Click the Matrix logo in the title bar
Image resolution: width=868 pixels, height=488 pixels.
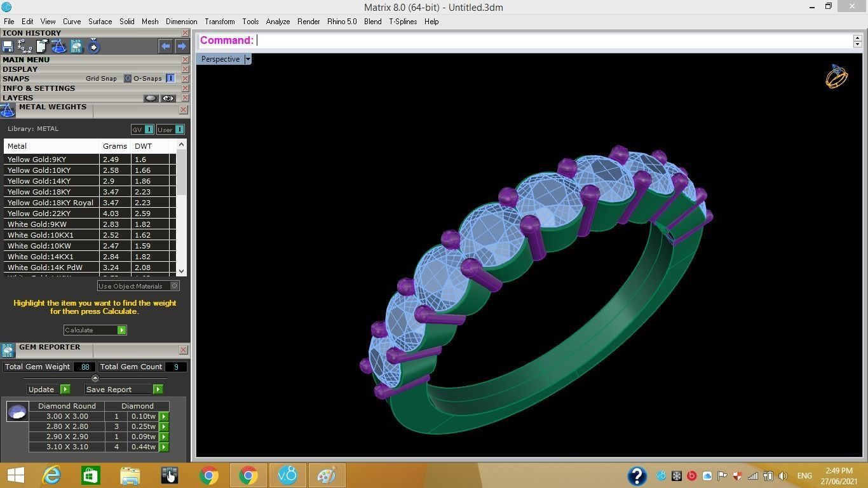(6, 7)
